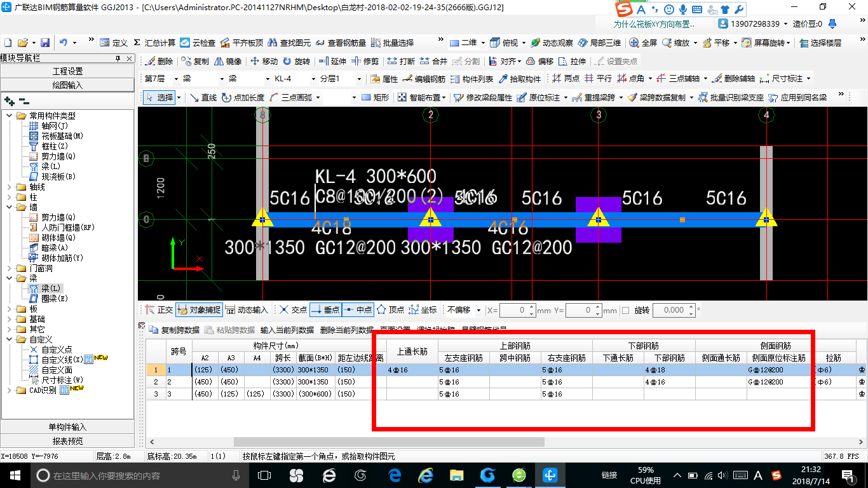Viewport: 868px width, 488px height.
Task: Open 尺寸标注 dropdown arrow
Action: pos(809,79)
